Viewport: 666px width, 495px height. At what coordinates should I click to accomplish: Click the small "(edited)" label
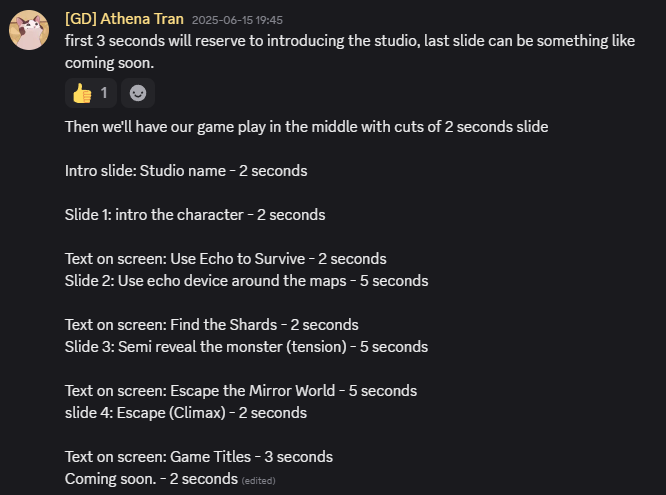click(x=258, y=480)
